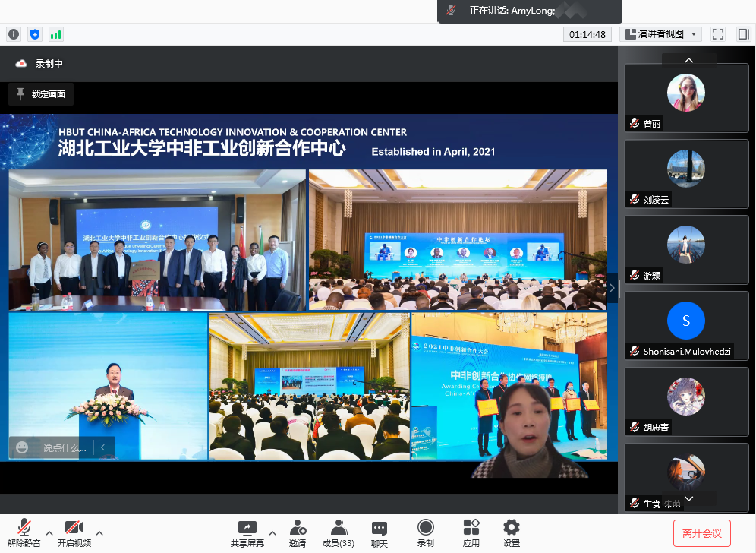Open 应用 apps from the toolbar
Image resolution: width=756 pixels, height=553 pixels.
coord(471,532)
